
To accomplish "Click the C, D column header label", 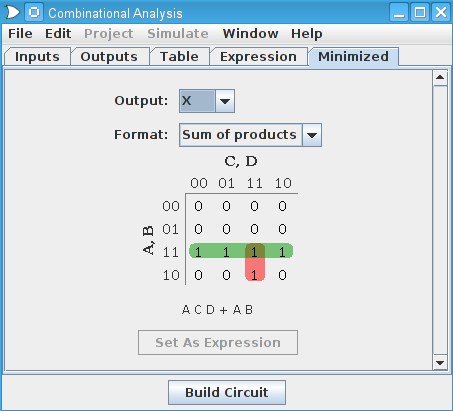I will tap(241, 161).
